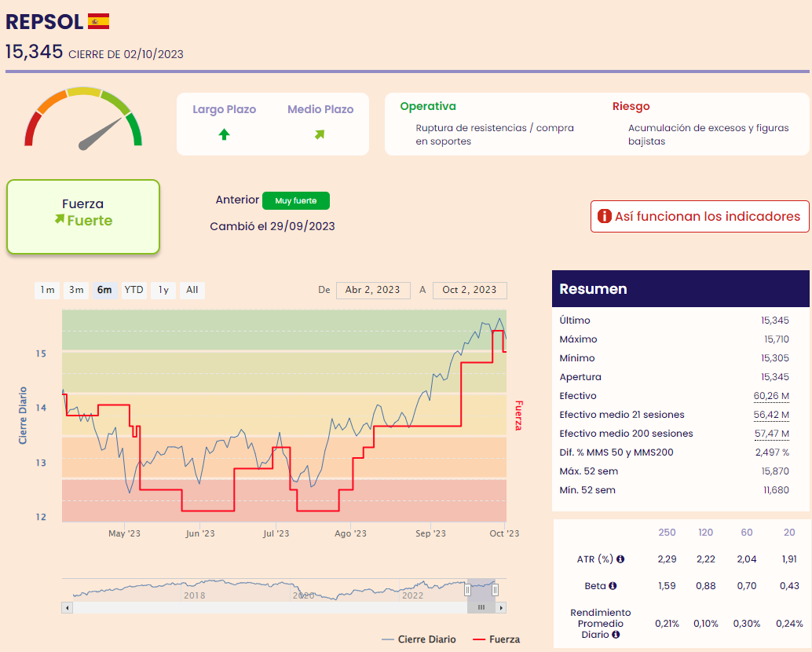Click the Riesgo heading
The image size is (812, 652).
[631, 106]
